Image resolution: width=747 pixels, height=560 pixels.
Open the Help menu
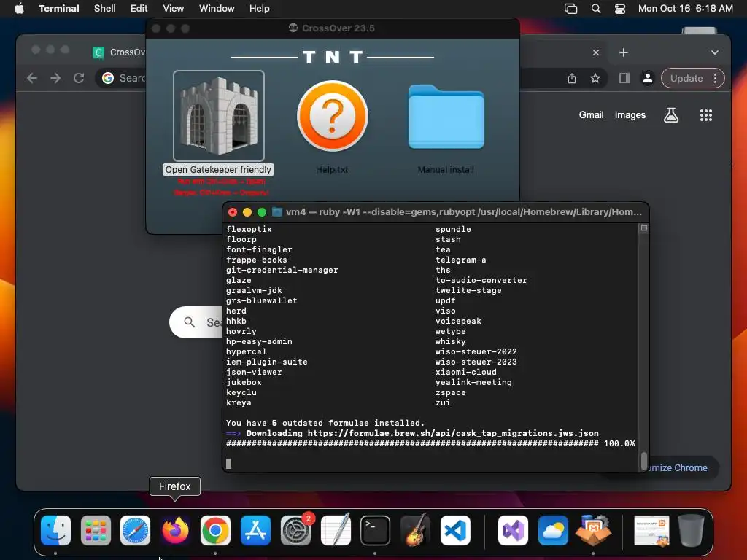[x=260, y=8]
